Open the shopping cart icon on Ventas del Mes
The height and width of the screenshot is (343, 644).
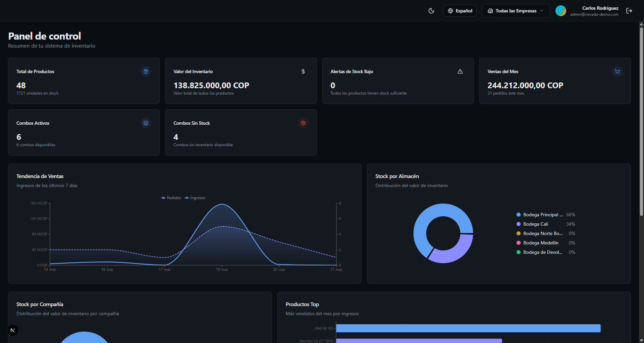pos(617,71)
